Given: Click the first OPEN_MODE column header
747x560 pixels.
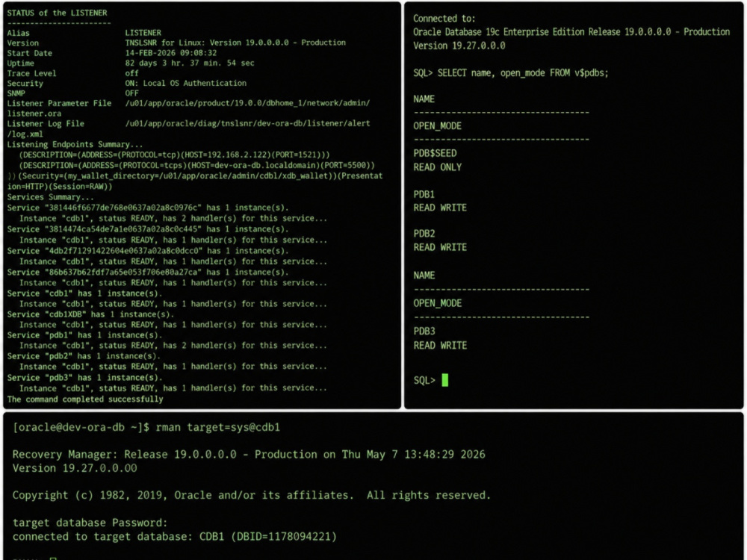Looking at the screenshot, I should click(437, 125).
